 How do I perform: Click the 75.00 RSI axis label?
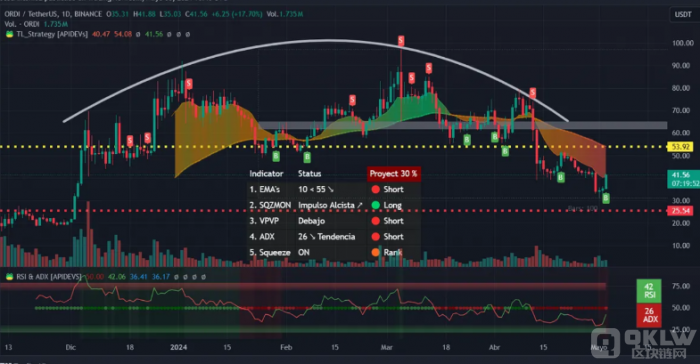[x=681, y=286]
